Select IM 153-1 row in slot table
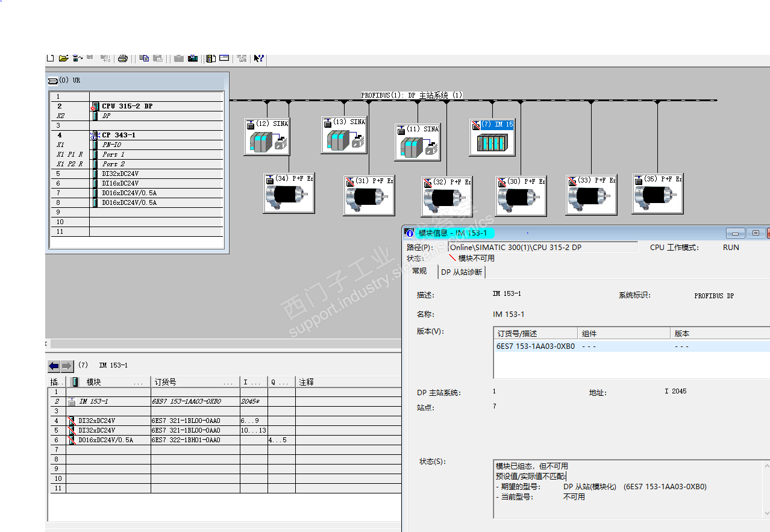The image size is (770, 532). click(224, 401)
